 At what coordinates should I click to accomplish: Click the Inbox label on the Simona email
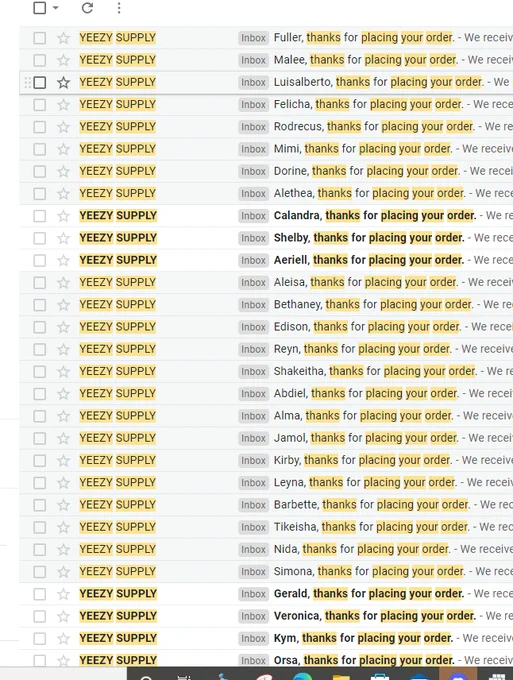coord(253,572)
